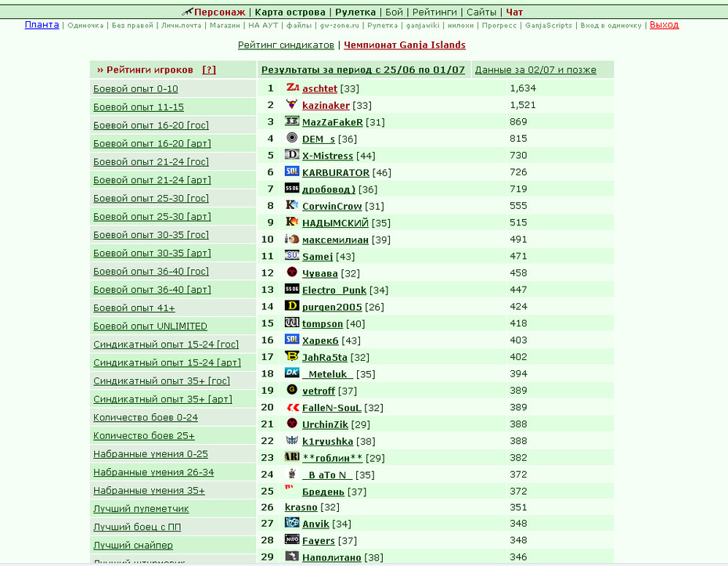The width and height of the screenshot is (728, 566).
Task: Switch to Данные за 02/07 и позже
Action: [535, 70]
